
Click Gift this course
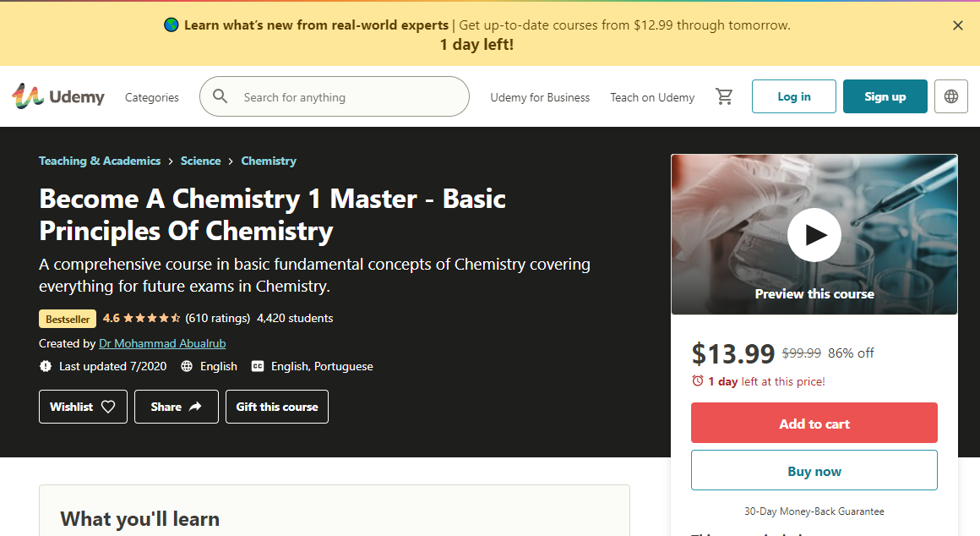[x=277, y=407]
